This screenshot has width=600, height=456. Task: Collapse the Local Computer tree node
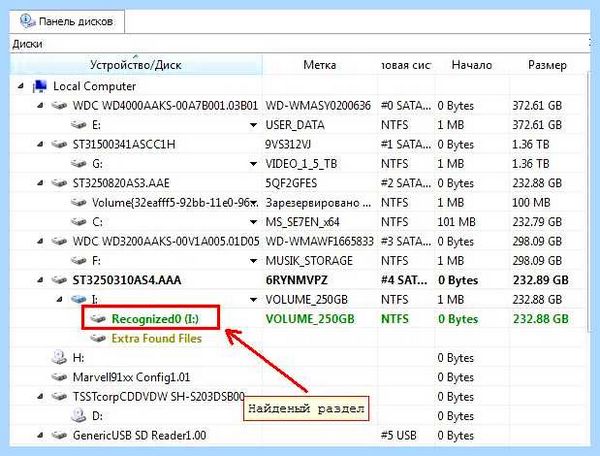coord(21,86)
